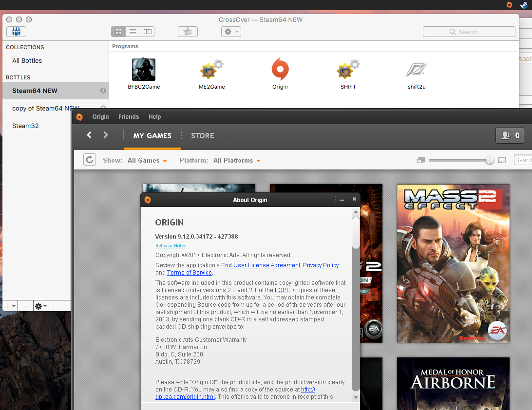Click the Release Notes link
This screenshot has width=532, height=410.
(x=171, y=246)
